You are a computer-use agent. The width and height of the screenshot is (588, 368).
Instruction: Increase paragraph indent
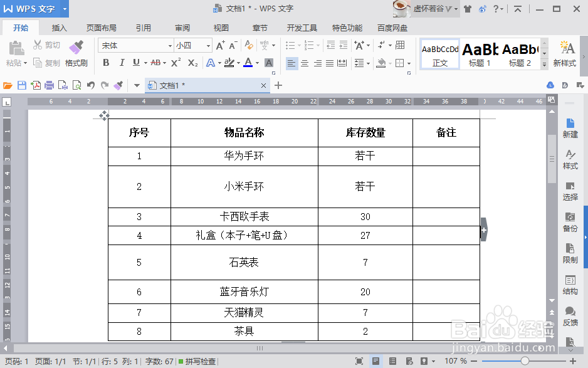[x=344, y=45]
